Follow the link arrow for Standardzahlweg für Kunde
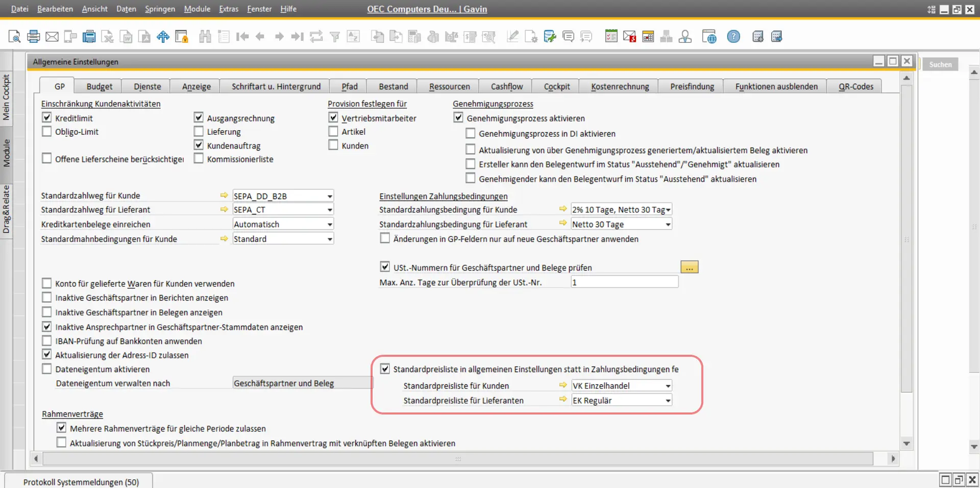 pyautogui.click(x=224, y=195)
